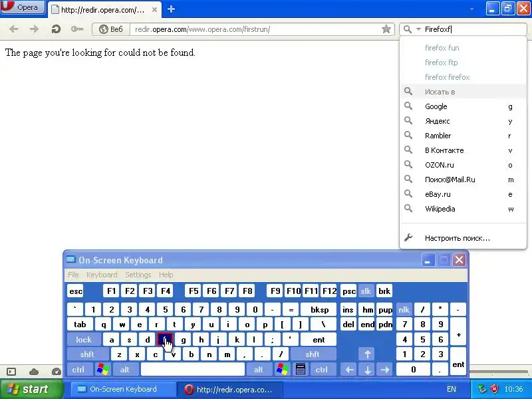The height and width of the screenshot is (399, 532).
Task: Search with Rambler in the dropdown
Action: pos(464,136)
